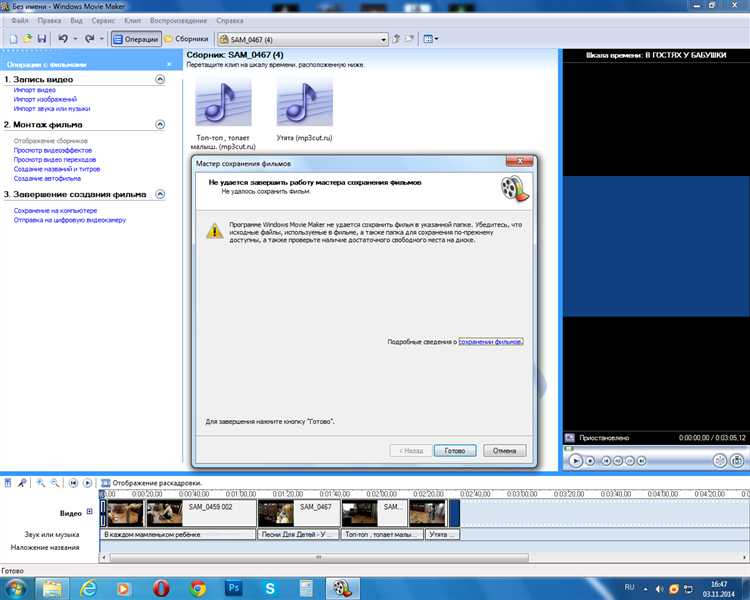Click the Play button in the preview monitor

coord(576,461)
